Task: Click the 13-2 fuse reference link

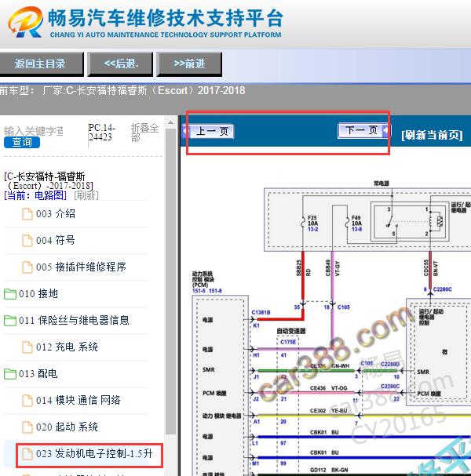Action: coord(312,229)
